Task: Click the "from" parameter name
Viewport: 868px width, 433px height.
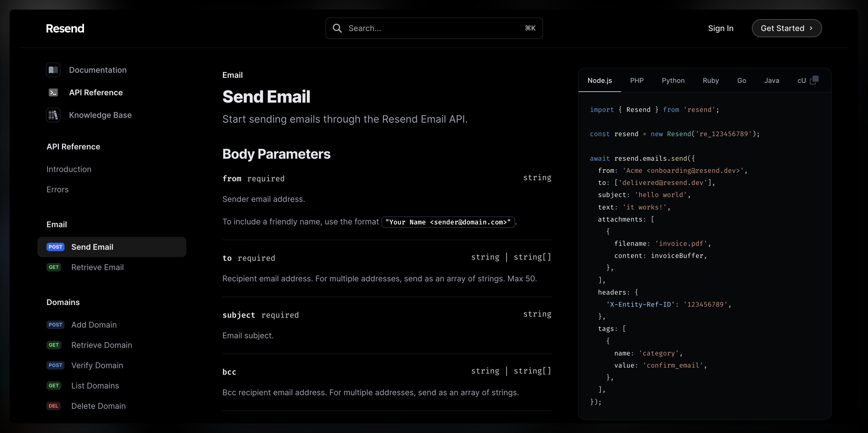Action: pos(232,179)
